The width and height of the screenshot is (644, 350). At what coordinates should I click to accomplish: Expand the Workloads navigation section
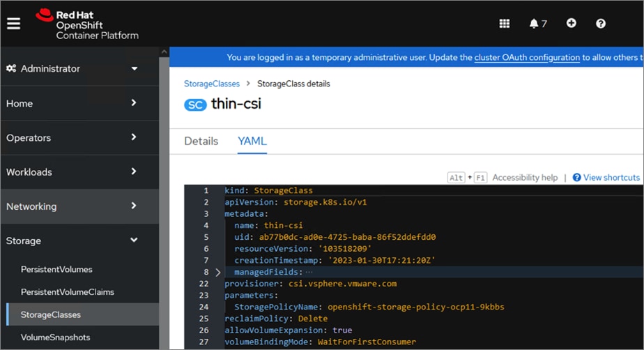tap(79, 172)
